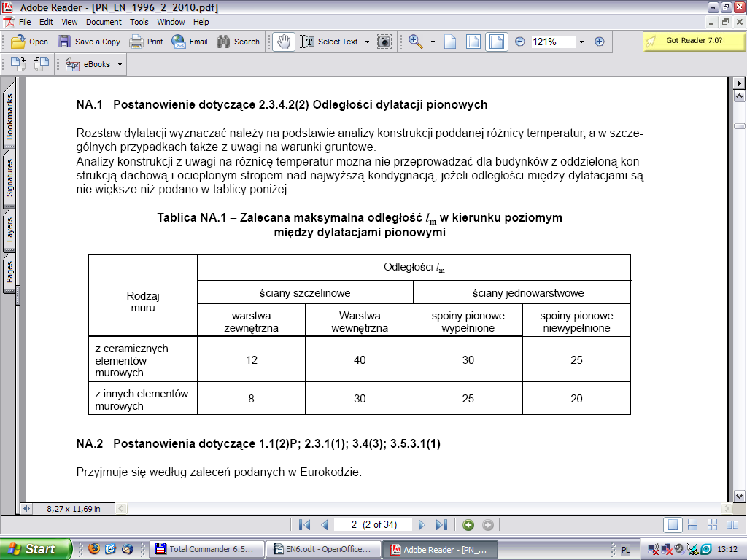Open the Edit menu
The image size is (747, 560).
(46, 22)
